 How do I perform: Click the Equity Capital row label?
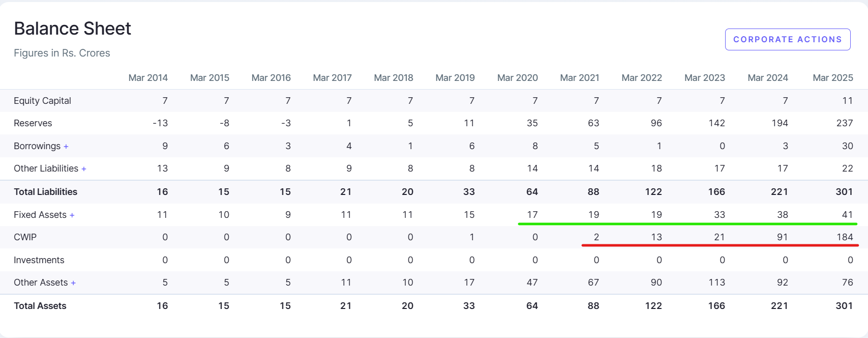[42, 101]
